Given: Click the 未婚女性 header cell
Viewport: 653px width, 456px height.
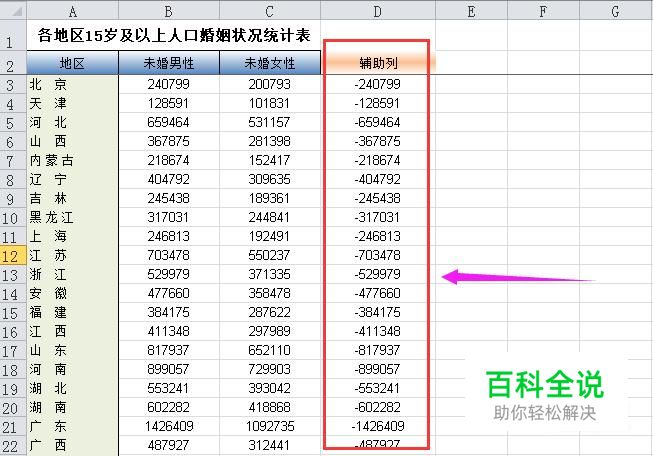Looking at the screenshot, I should coord(270,63).
